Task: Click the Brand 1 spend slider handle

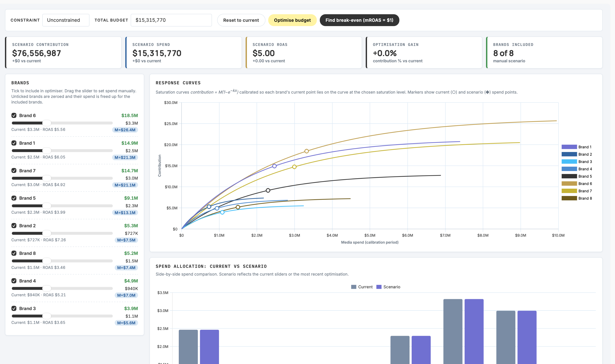Action: (47, 151)
